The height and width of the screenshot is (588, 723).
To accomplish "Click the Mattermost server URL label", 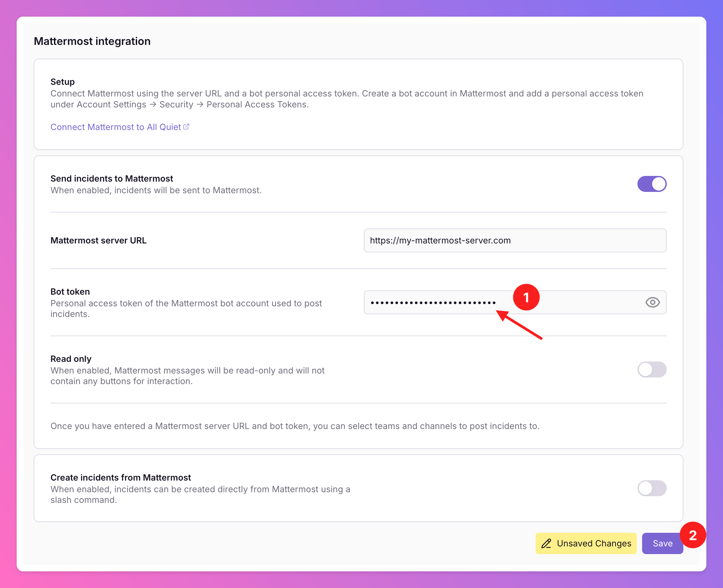I will (x=98, y=240).
